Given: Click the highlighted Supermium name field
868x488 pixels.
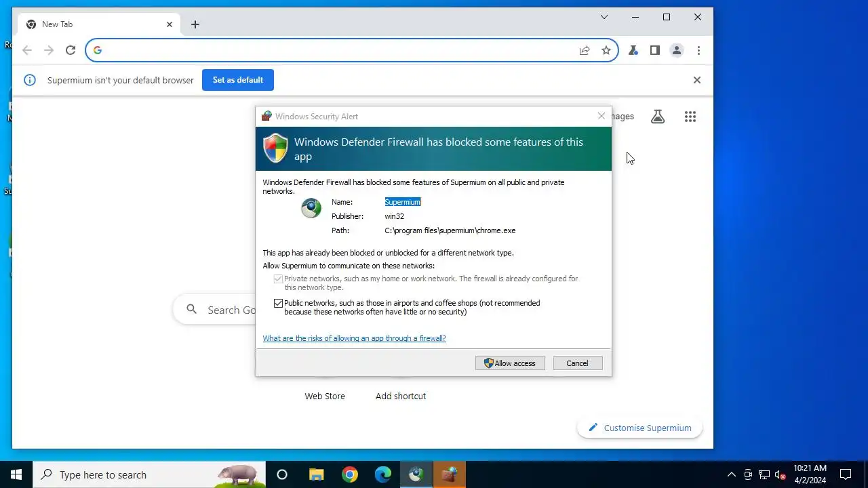Looking at the screenshot, I should tap(403, 202).
